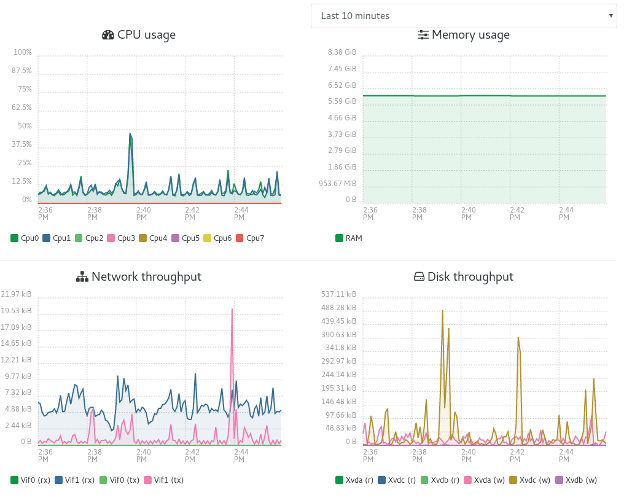Toggle the Cpu1 legend swatch
The image size is (624, 500).
[x=46, y=238]
